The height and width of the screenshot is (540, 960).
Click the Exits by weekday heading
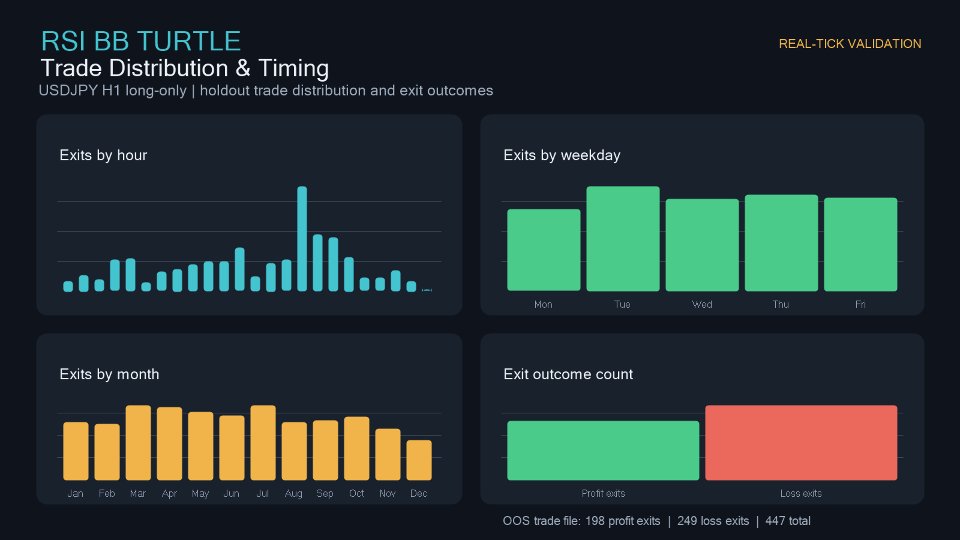(561, 155)
